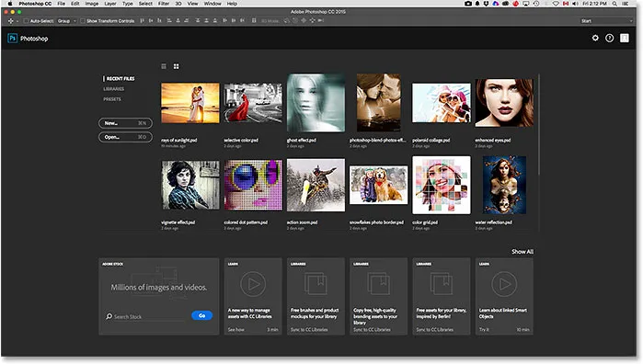Select the Libraries section in sidebar

tap(113, 89)
